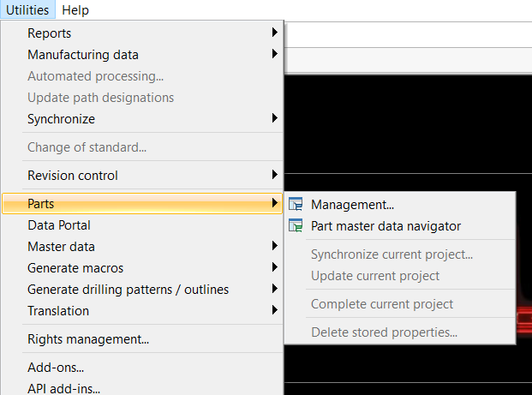Expand the Synchronize submenu arrow
The height and width of the screenshot is (395, 532).
(x=274, y=118)
